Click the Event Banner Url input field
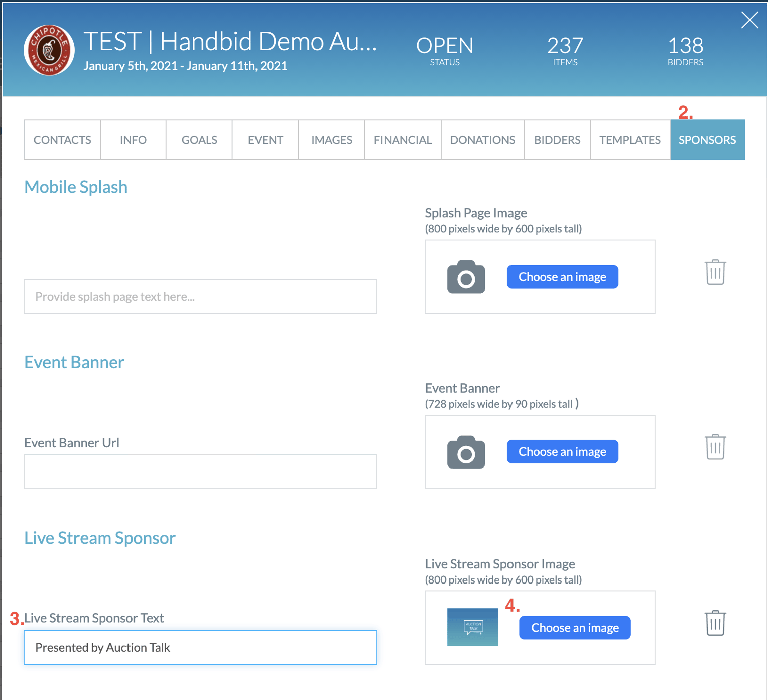This screenshot has height=700, width=768. 200,472
